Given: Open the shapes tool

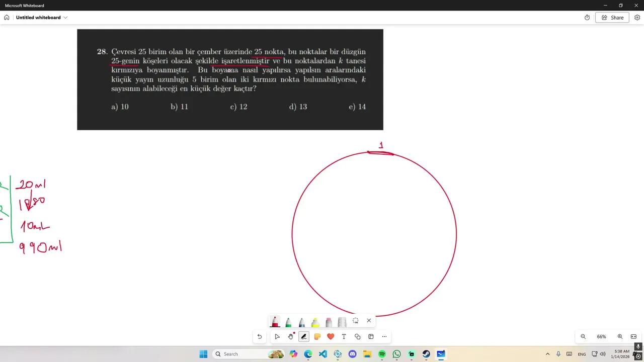Looking at the screenshot, I should pyautogui.click(x=358, y=336).
